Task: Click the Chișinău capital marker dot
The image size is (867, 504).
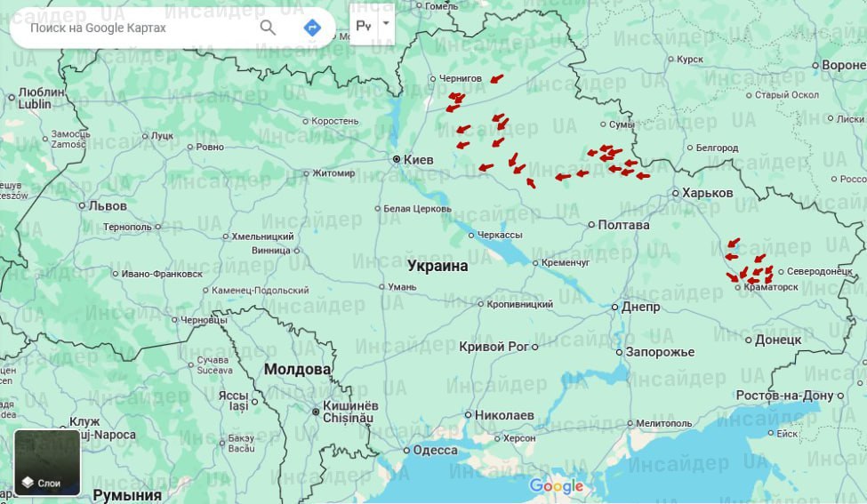Action: coord(315,412)
